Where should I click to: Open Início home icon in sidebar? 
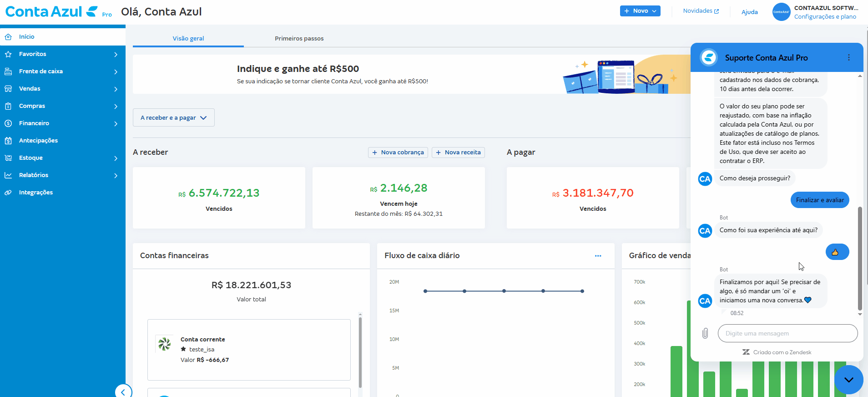coord(8,37)
